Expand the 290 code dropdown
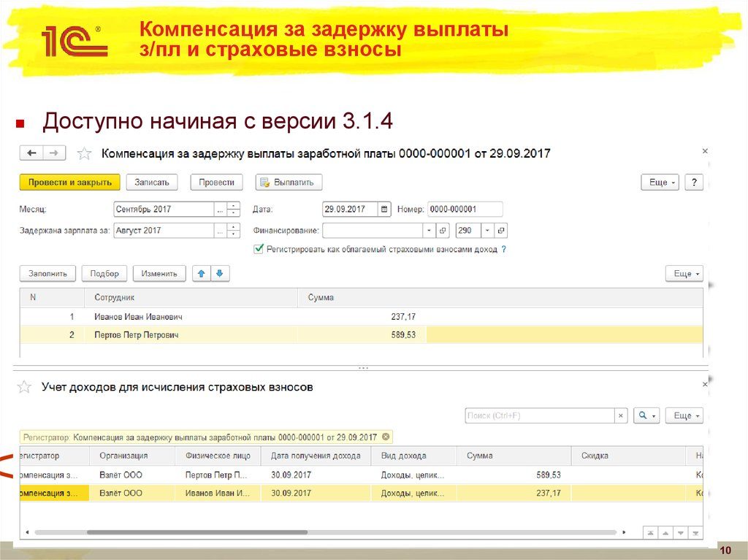This screenshot has height=560, width=748. click(487, 231)
